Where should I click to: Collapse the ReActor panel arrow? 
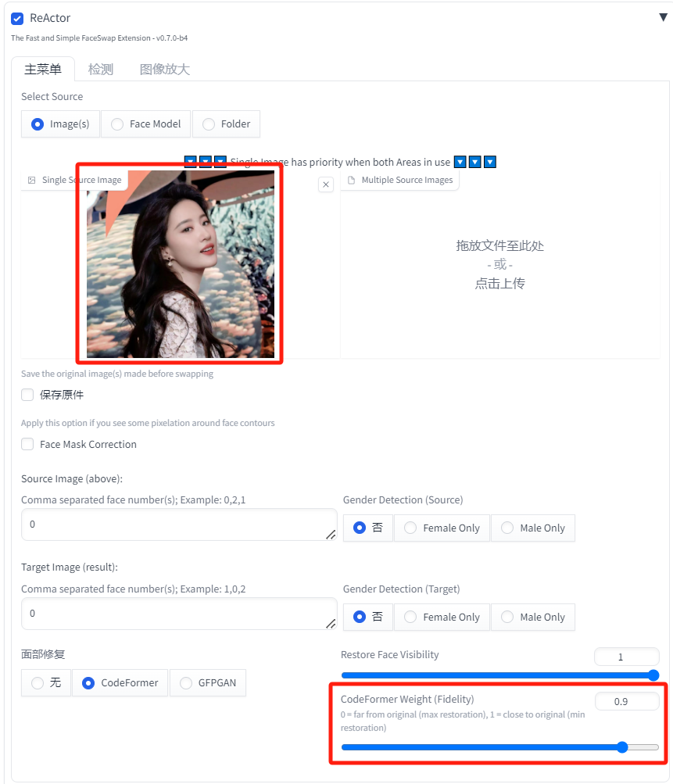pyautogui.click(x=663, y=17)
